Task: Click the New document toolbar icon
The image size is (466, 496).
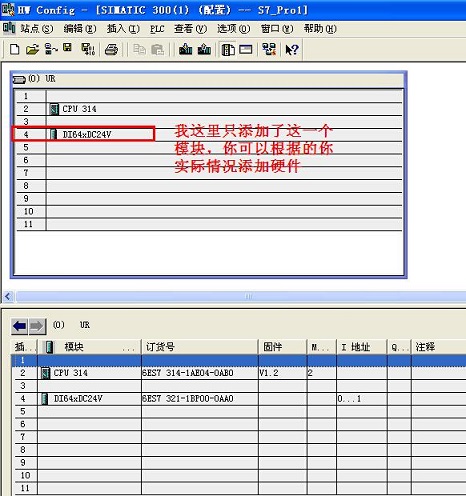Action: pyautogui.click(x=15, y=49)
